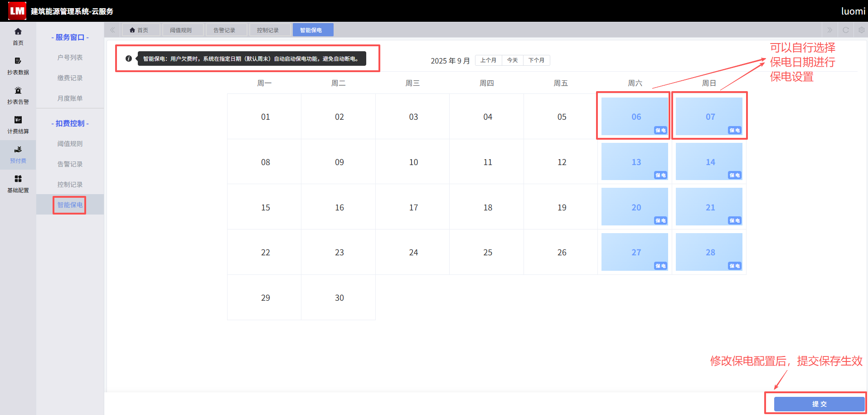Click the 保电 badge on day 28
The image size is (868, 415).
coord(735,266)
